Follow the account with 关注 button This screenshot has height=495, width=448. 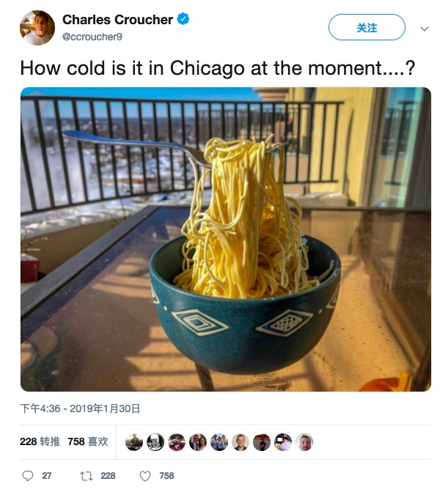click(367, 27)
